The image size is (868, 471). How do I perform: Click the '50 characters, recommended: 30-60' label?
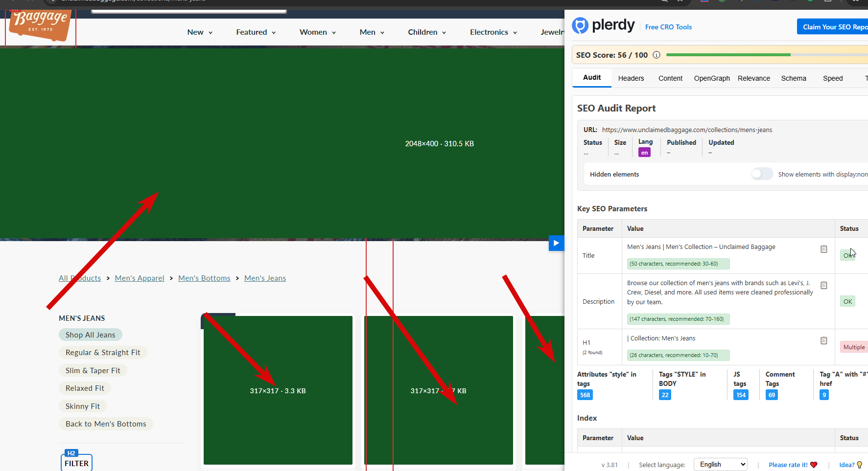point(678,264)
